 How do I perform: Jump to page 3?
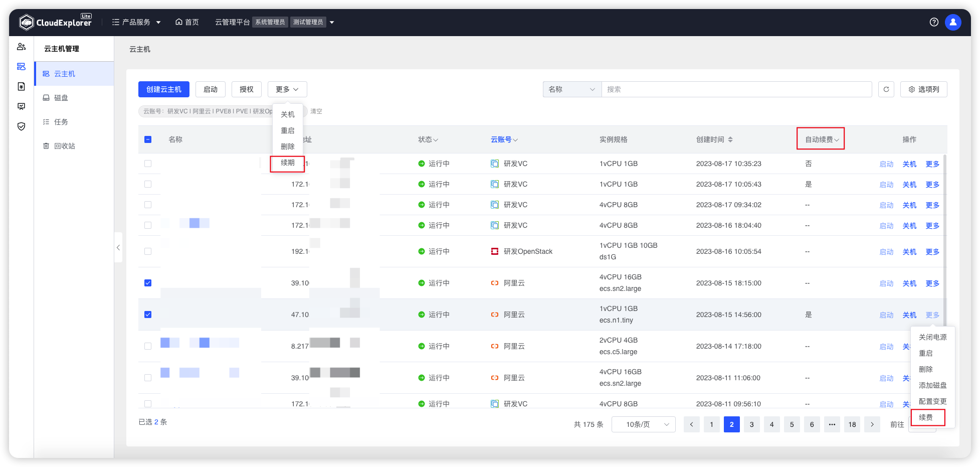[x=752, y=424]
